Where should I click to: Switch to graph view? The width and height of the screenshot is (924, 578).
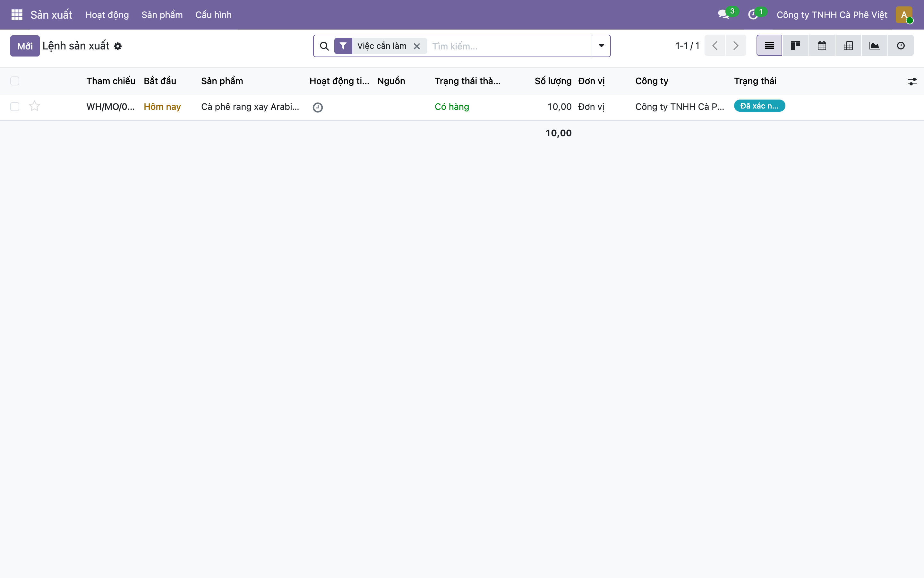pos(874,46)
